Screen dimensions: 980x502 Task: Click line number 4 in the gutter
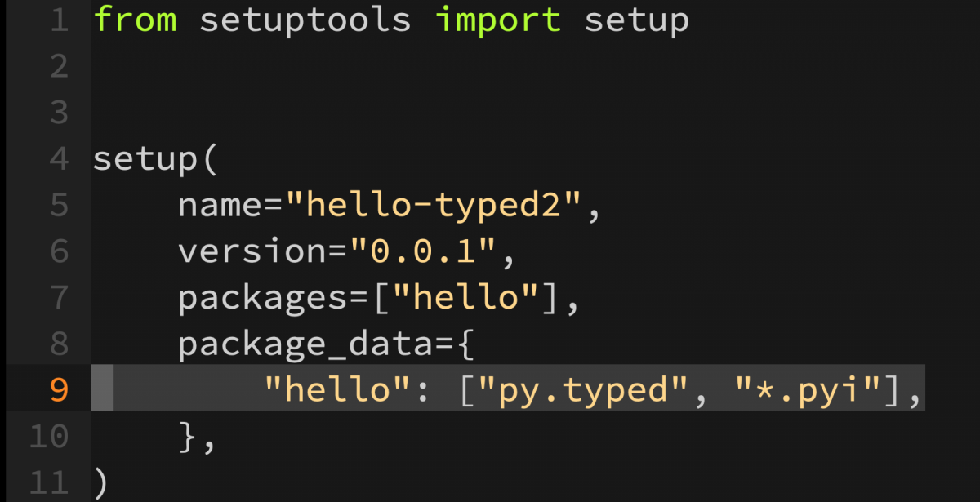[59, 158]
